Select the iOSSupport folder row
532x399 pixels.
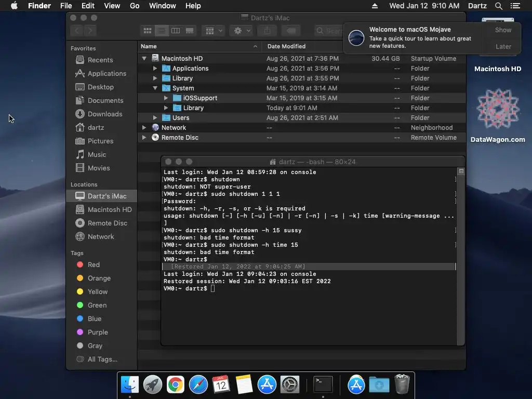click(x=302, y=98)
